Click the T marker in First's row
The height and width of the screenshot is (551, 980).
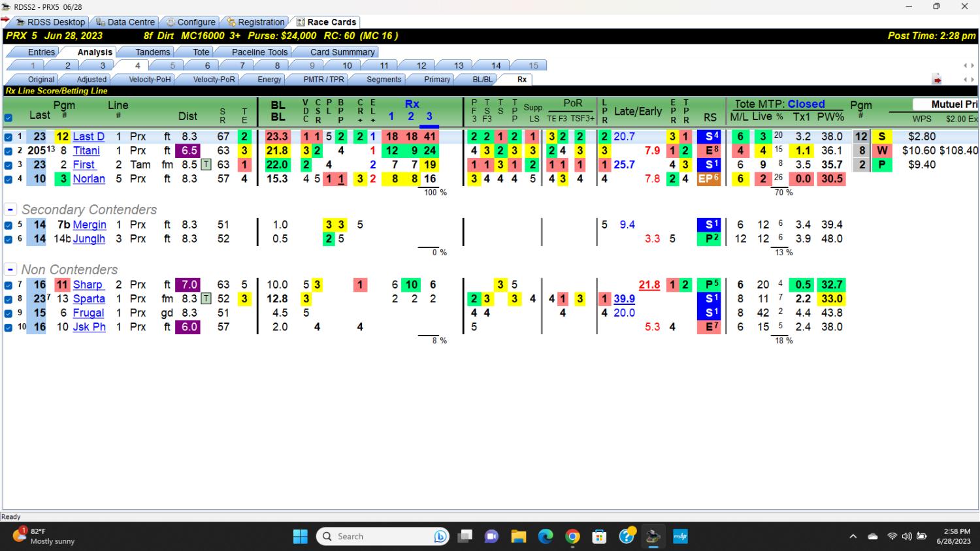[x=206, y=165]
